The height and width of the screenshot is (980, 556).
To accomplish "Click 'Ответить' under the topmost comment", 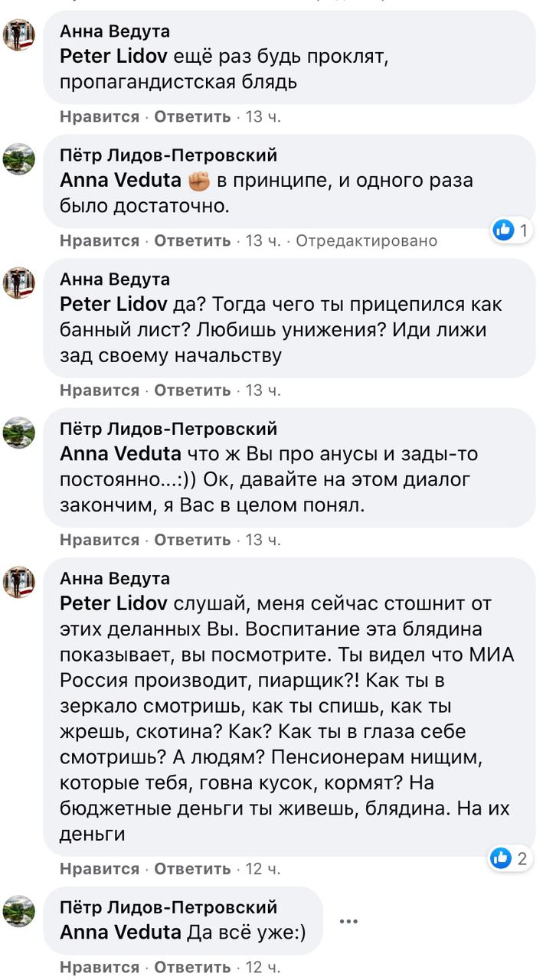I will (x=192, y=116).
